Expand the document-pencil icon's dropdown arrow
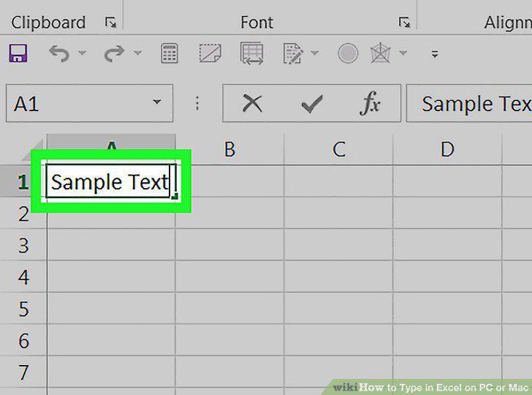 click(314, 53)
